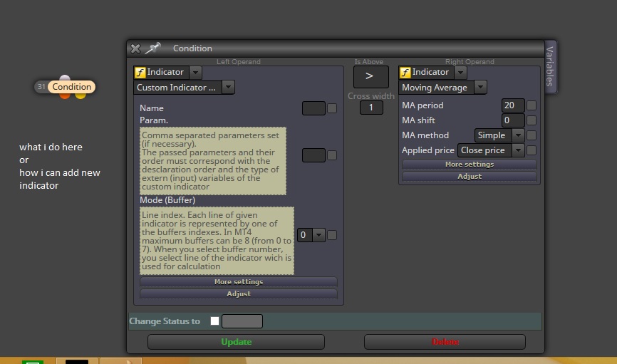Click the red Delete button
This screenshot has height=364, width=617.
click(x=445, y=342)
